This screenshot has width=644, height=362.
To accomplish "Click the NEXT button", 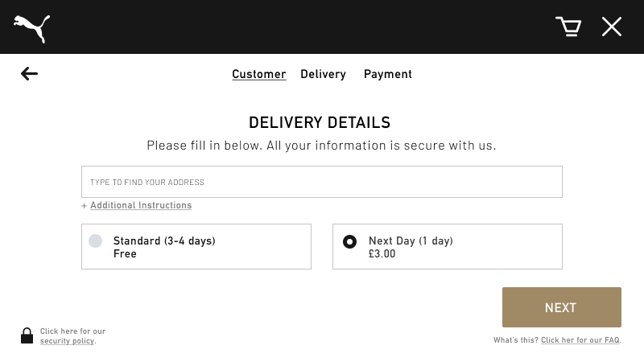I will [x=561, y=307].
